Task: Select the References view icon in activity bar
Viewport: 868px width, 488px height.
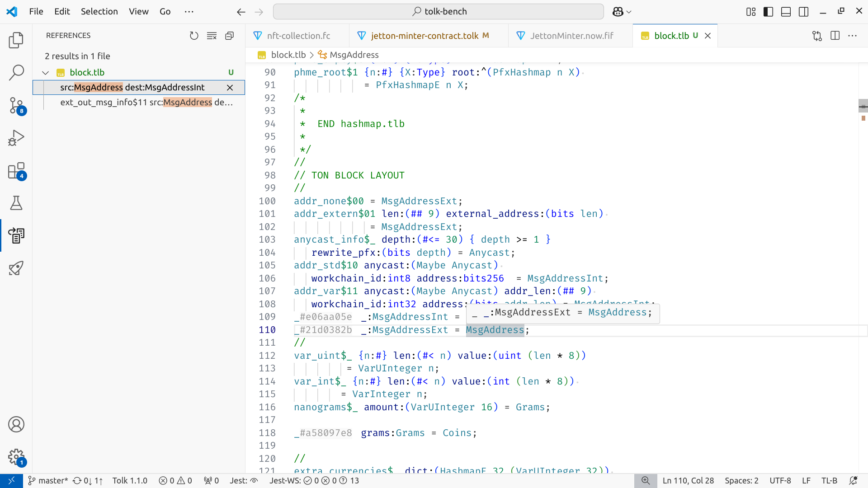Action: click(16, 235)
